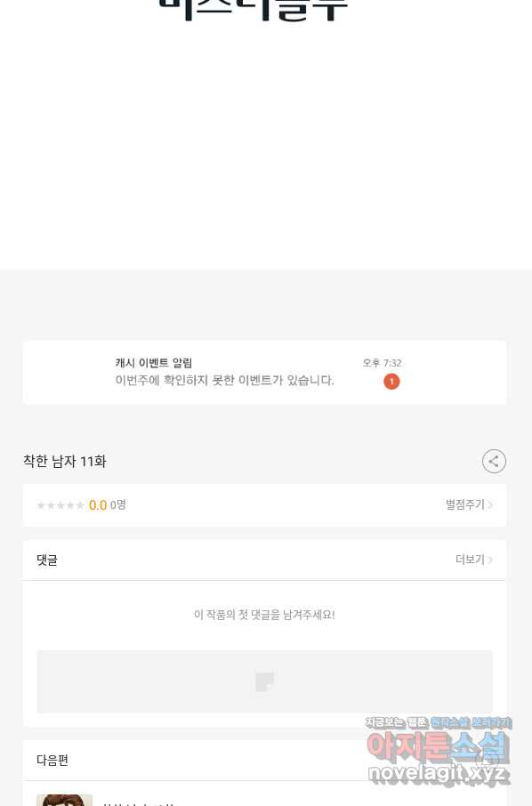Click the 이 작품의 첫 댓글을 남겨주세요 prompt
The image size is (532, 806).
click(x=265, y=615)
